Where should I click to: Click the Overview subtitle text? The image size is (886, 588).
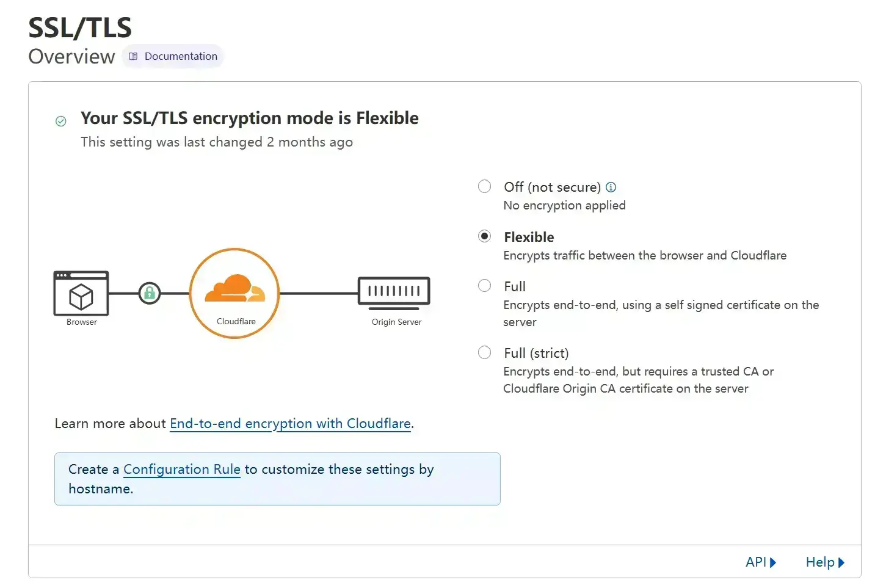71,56
